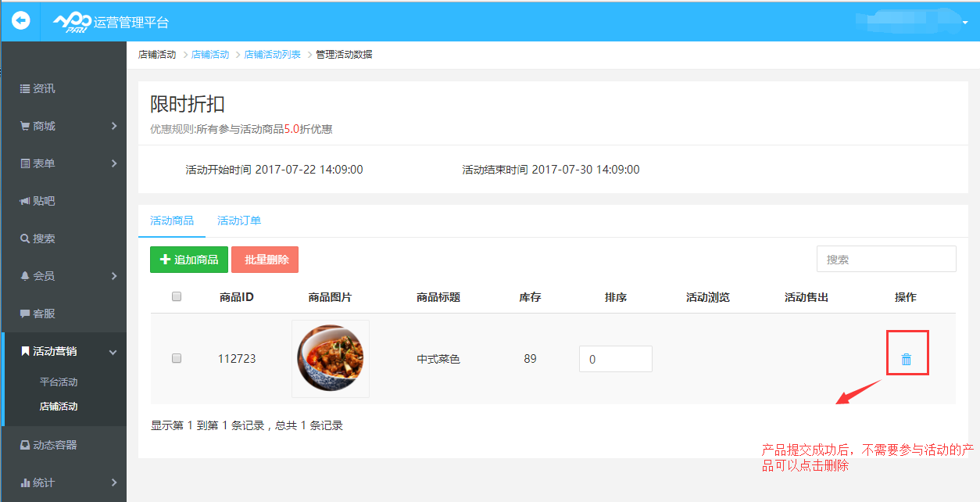Check the select-all checkbox in the table header
Image resolution: width=980 pixels, height=502 pixels.
coord(177,296)
